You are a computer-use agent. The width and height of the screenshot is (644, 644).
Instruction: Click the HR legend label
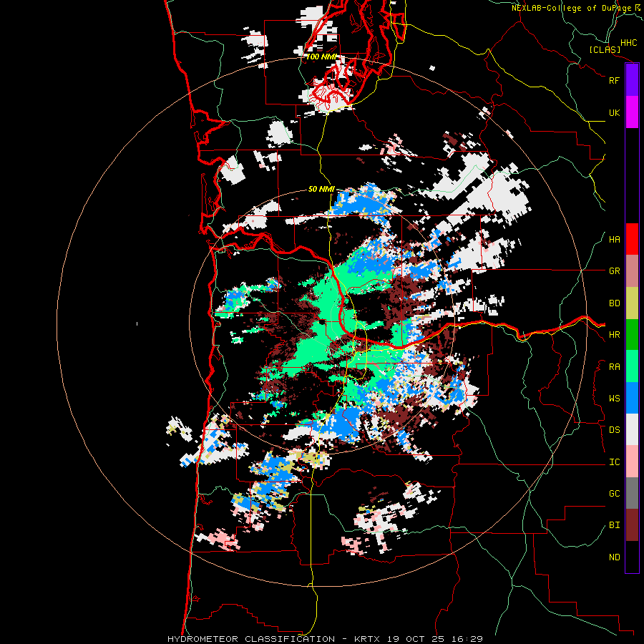615,335
